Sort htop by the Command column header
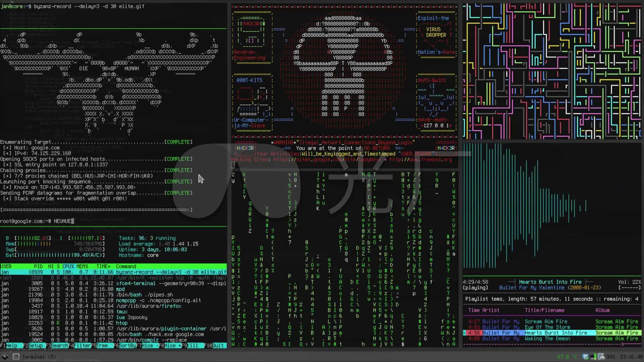 click(126, 266)
